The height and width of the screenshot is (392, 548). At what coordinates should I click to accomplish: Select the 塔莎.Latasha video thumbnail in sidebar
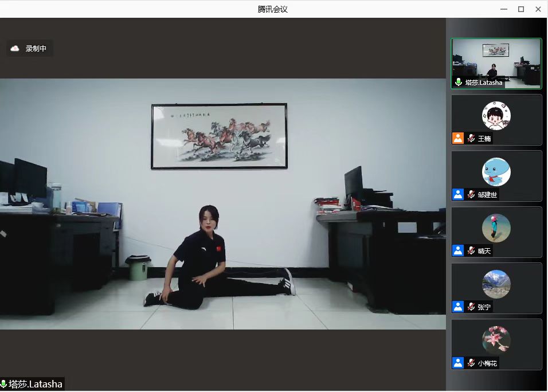496,64
